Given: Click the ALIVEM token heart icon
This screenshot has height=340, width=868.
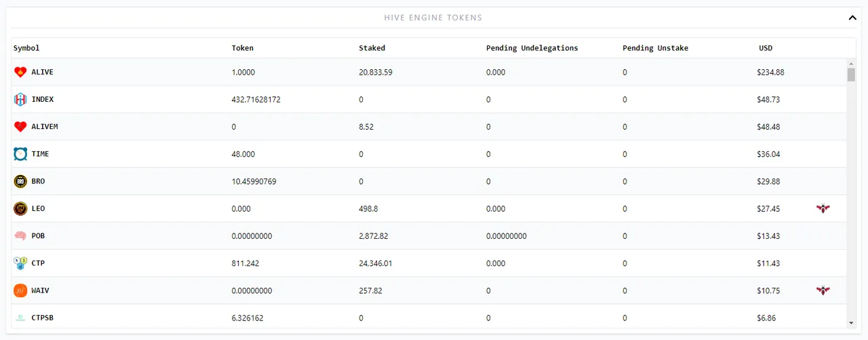Looking at the screenshot, I should (20, 127).
